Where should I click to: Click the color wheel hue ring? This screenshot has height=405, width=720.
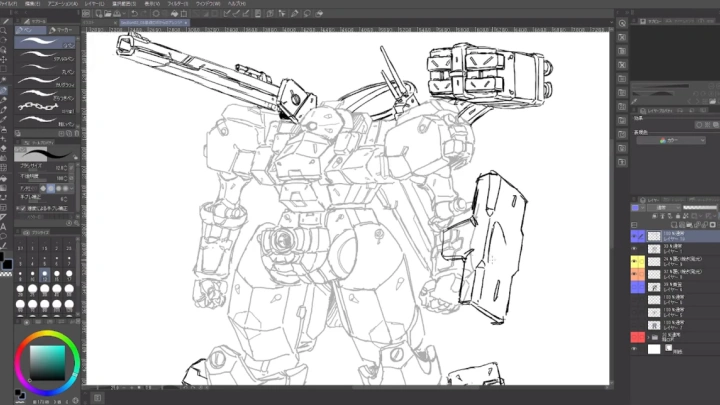(x=46, y=334)
